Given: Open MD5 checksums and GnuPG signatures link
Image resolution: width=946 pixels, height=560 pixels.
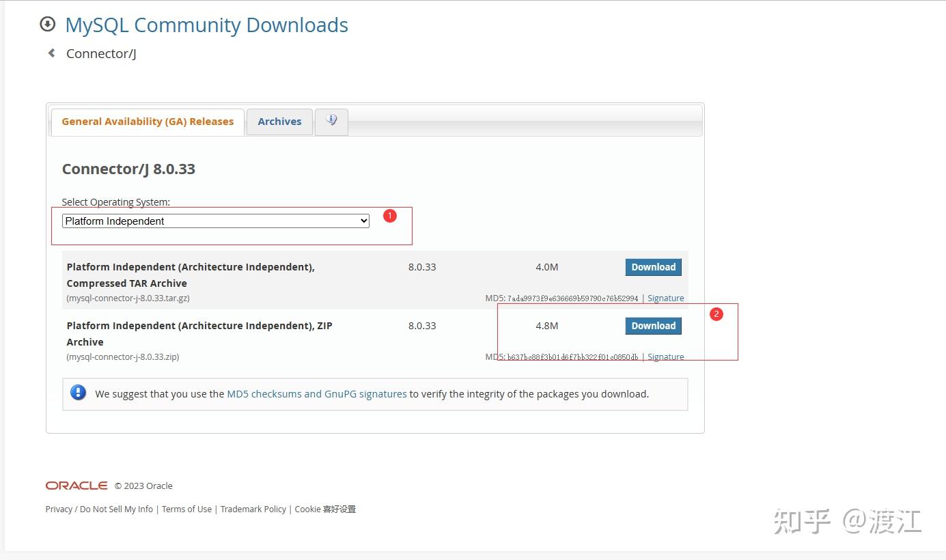Looking at the screenshot, I should (317, 394).
